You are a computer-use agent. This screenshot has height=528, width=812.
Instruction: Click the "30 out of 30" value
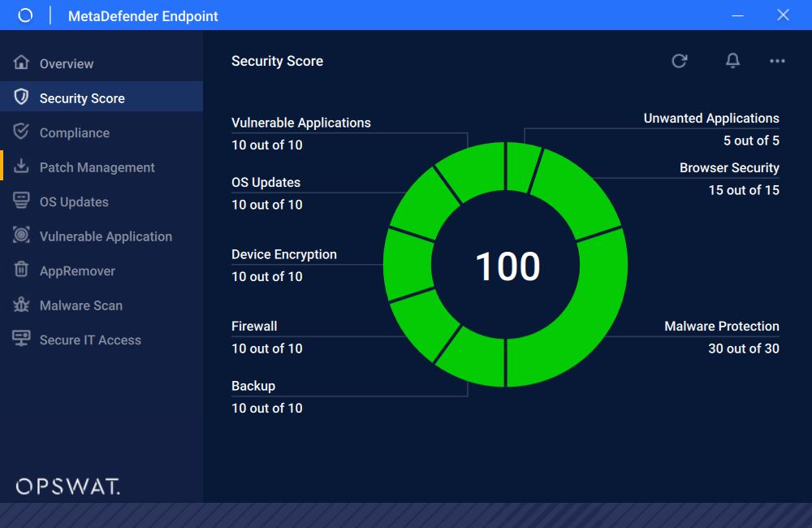[x=743, y=348]
